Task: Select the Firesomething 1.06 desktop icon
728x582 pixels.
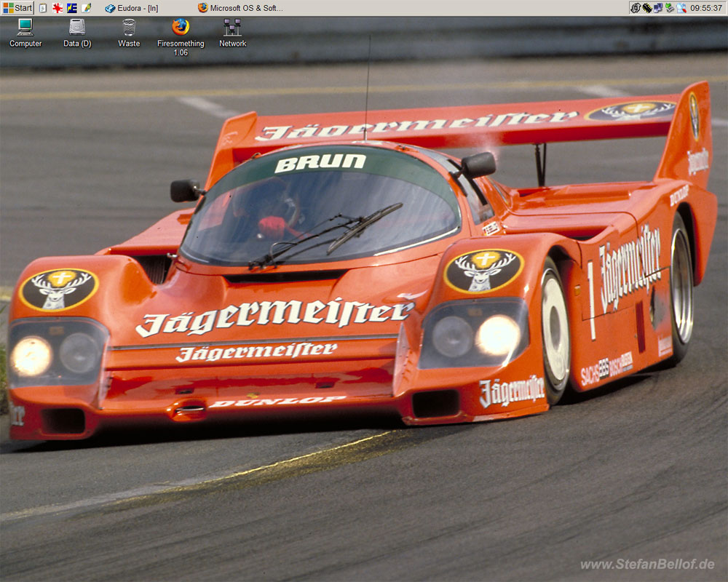Action: [x=181, y=28]
